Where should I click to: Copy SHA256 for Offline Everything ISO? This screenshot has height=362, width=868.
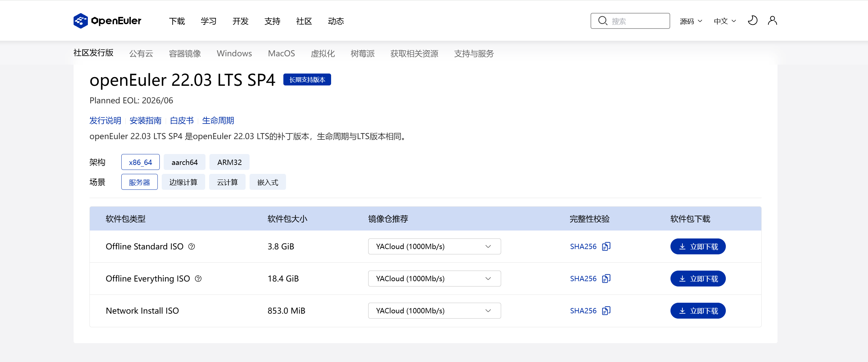click(x=606, y=279)
